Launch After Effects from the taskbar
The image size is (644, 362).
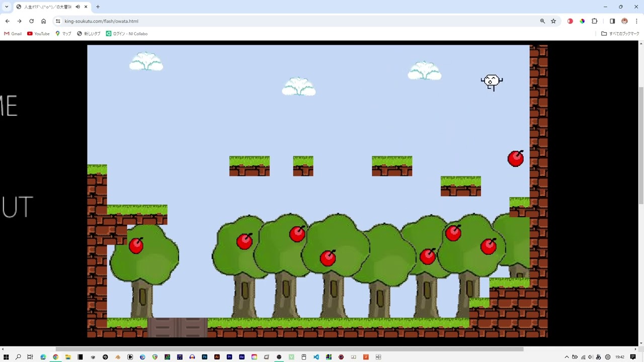242,357
